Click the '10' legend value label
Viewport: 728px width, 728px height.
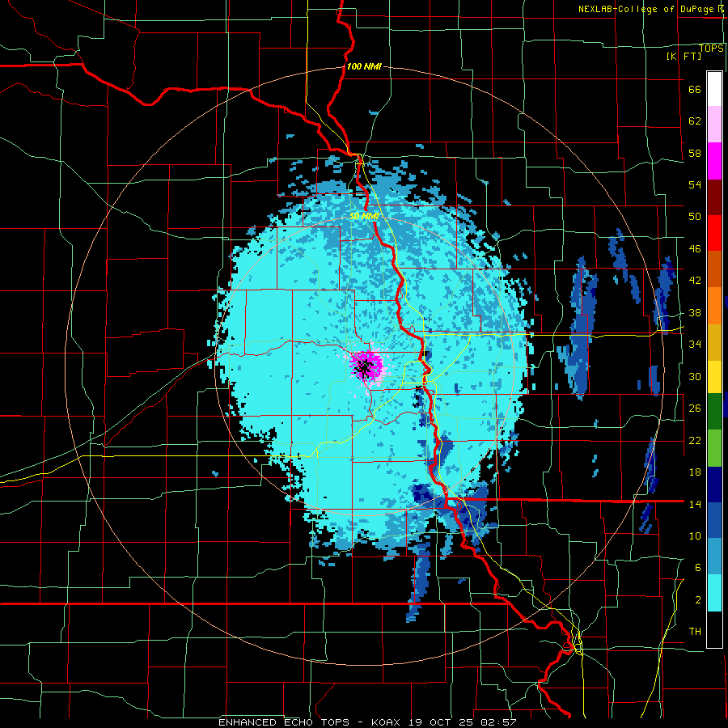click(x=695, y=536)
